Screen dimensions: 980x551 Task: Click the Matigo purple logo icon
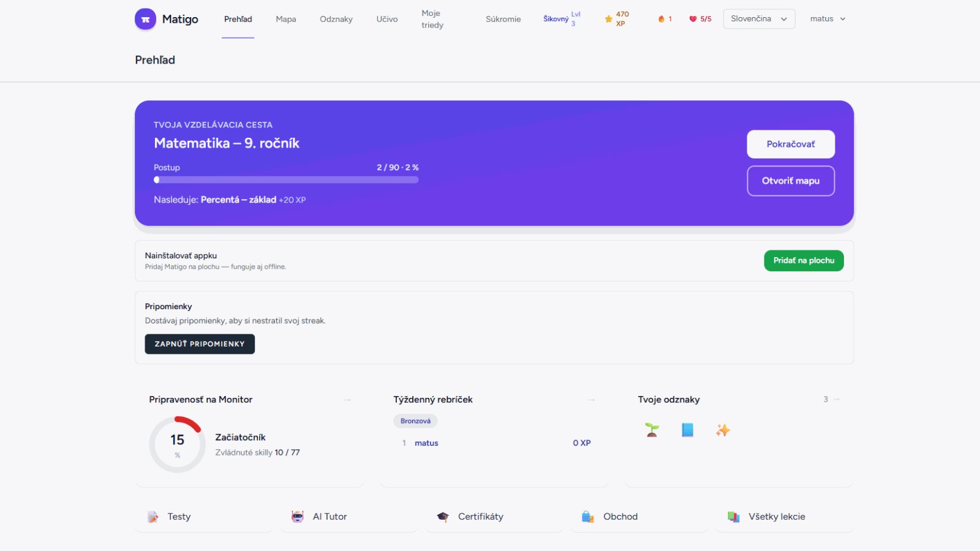[x=145, y=19]
